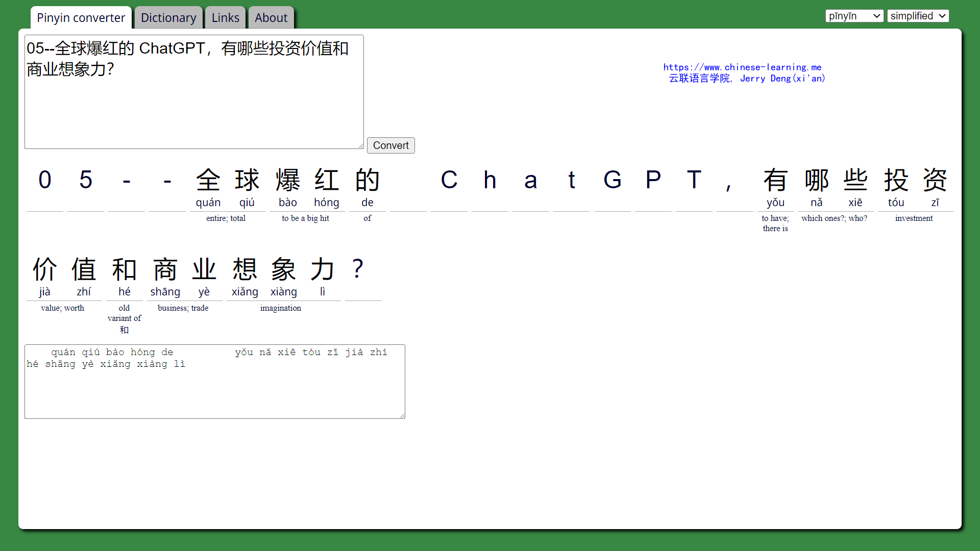
Task: Click the Convert button
Action: click(391, 145)
